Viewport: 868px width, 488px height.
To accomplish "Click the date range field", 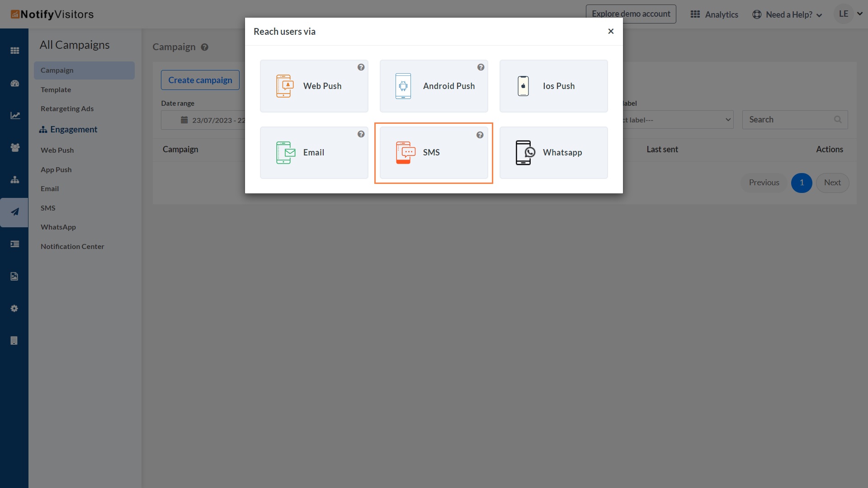I will [x=203, y=120].
